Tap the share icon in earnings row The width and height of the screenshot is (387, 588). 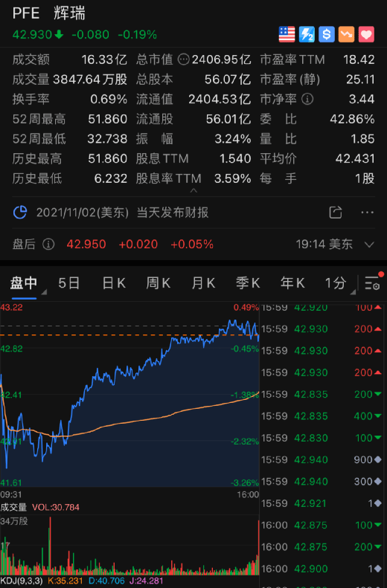coord(336,213)
